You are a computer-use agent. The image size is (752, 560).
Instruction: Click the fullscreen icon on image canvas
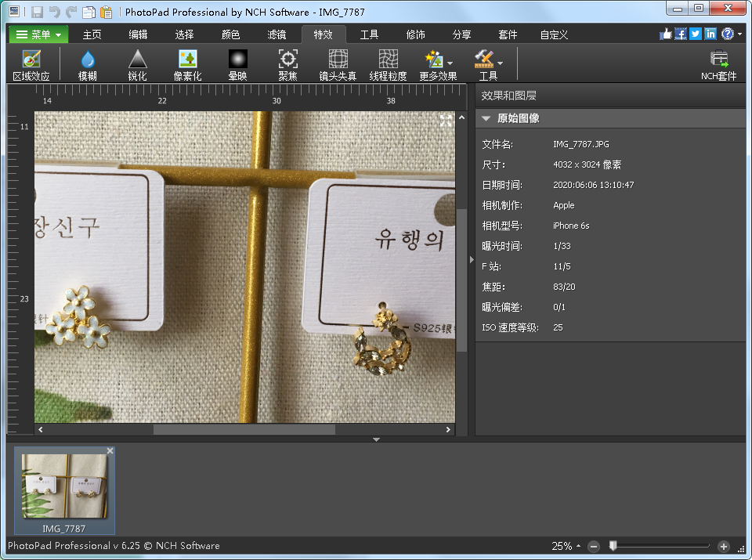coord(446,120)
